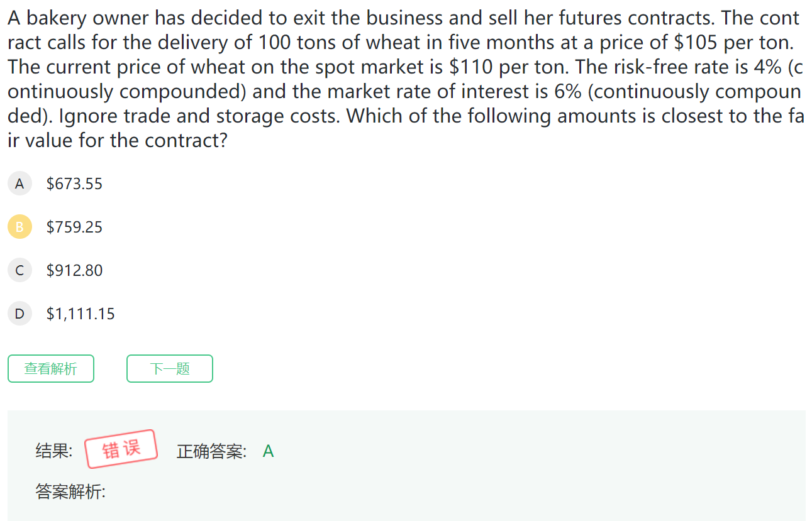Select option D radio circle
This screenshot has height=521, width=812.
19,314
